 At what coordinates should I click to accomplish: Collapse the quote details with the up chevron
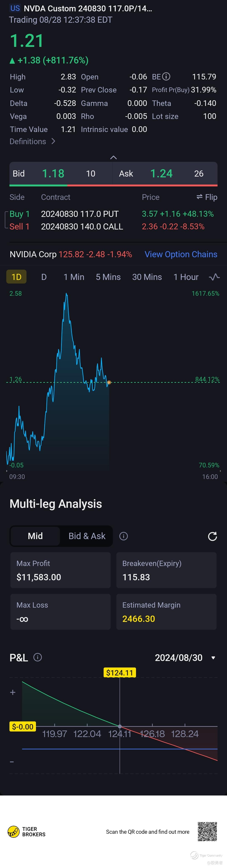click(113, 157)
